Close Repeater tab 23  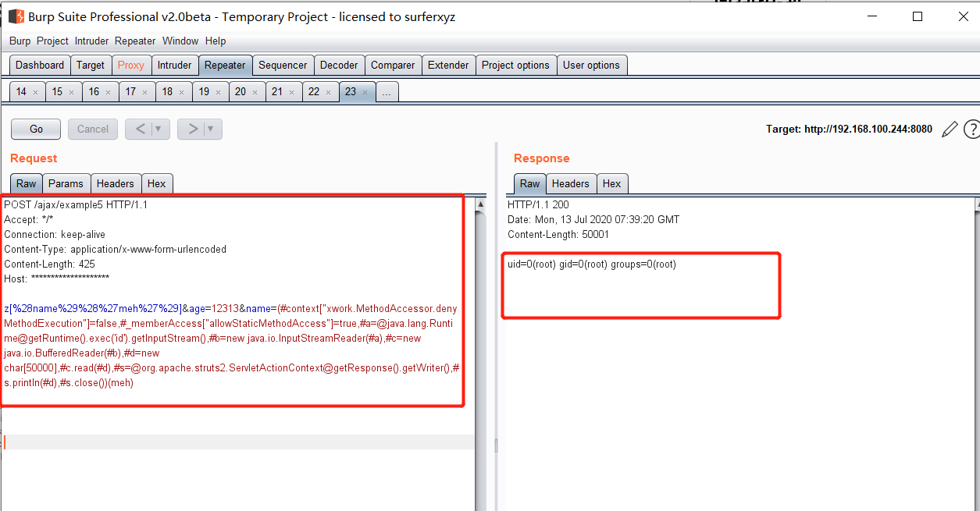365,92
